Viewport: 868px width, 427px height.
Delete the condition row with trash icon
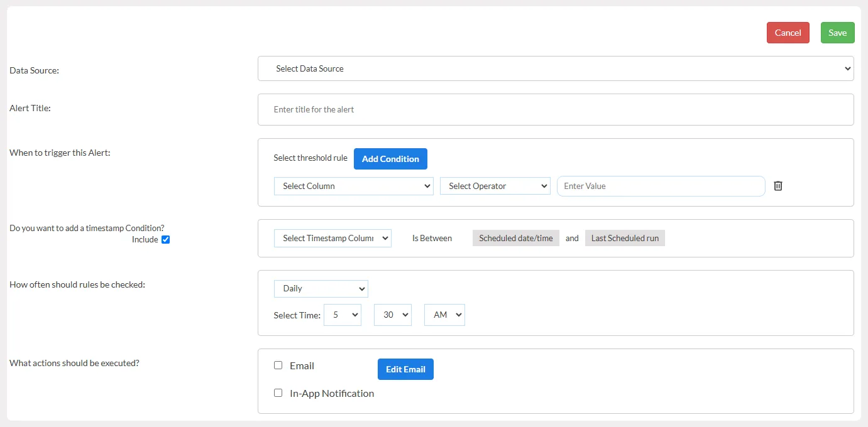[777, 186]
